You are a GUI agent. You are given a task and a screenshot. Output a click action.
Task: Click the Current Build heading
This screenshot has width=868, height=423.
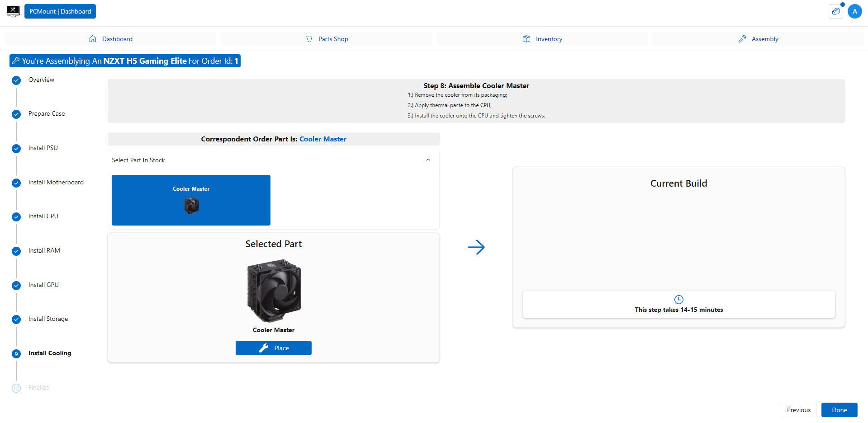point(679,183)
